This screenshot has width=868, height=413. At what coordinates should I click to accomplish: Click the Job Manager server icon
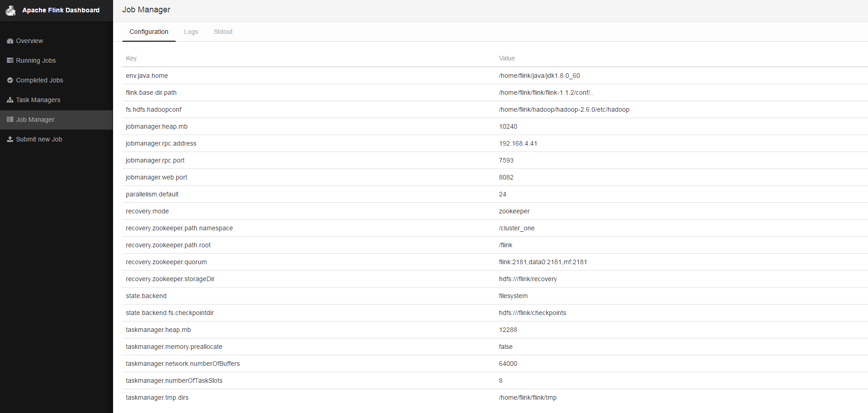(x=10, y=120)
